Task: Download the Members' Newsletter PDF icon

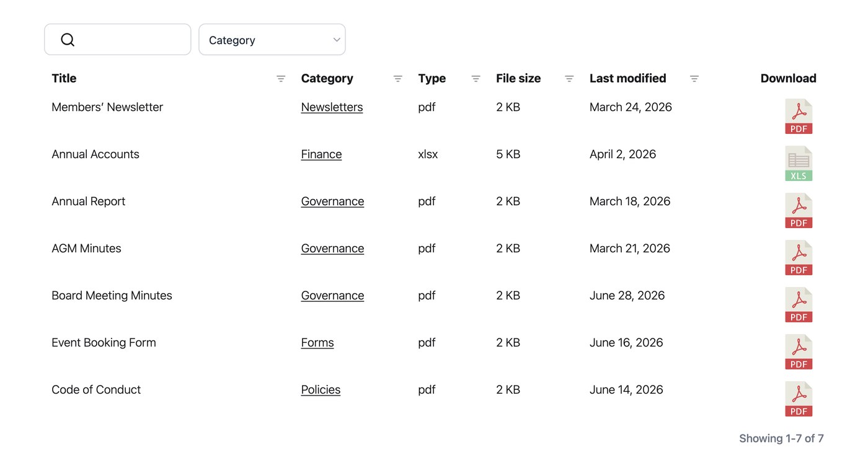Action: 799,117
